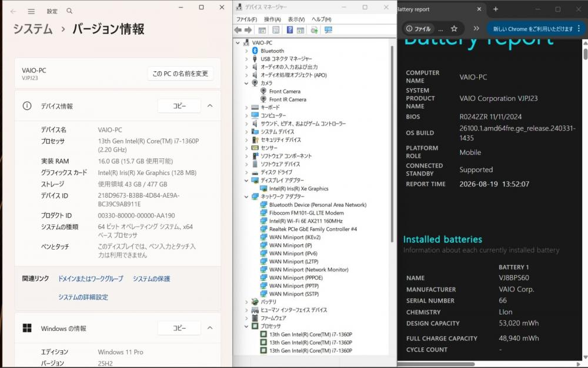Screen dimensions: 588x368
Task: Click the Settings back arrow
Action: pos(13,11)
